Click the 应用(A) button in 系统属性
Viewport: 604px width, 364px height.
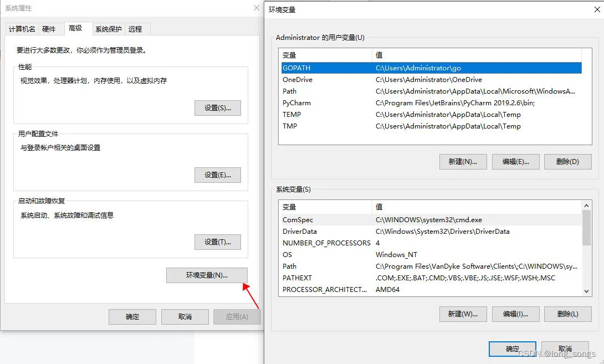(x=237, y=316)
